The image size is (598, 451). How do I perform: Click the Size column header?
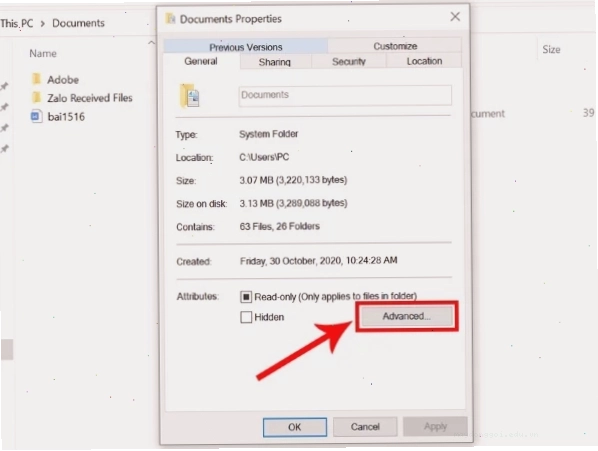(x=551, y=49)
